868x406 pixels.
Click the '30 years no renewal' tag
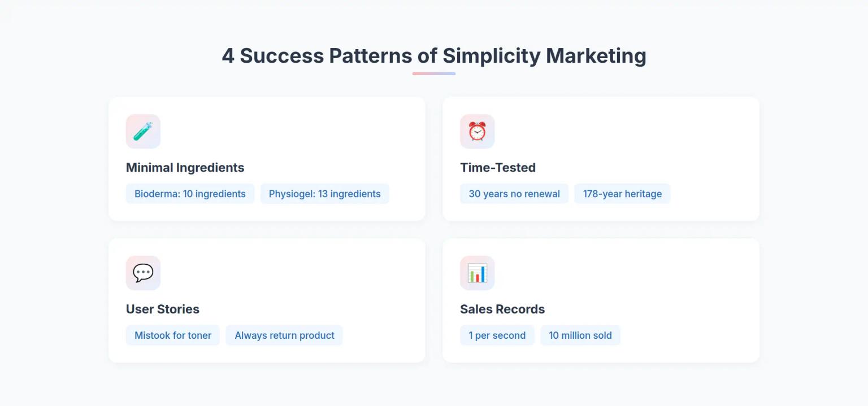click(514, 194)
